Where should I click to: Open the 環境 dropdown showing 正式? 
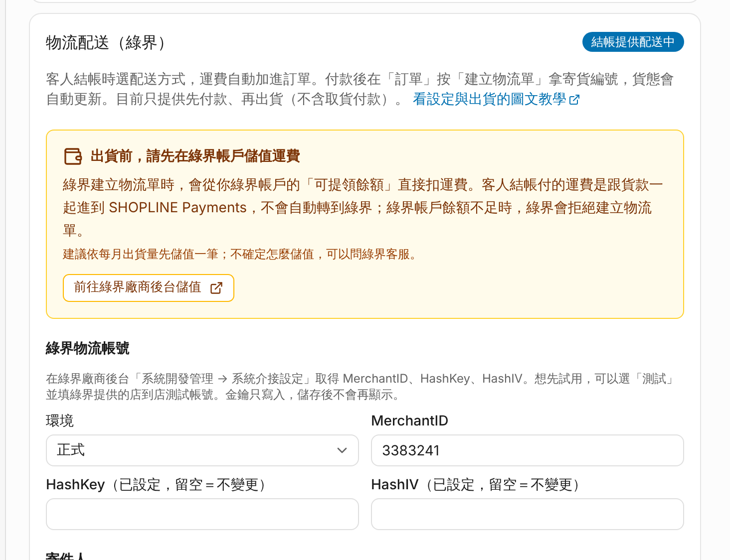(x=202, y=450)
